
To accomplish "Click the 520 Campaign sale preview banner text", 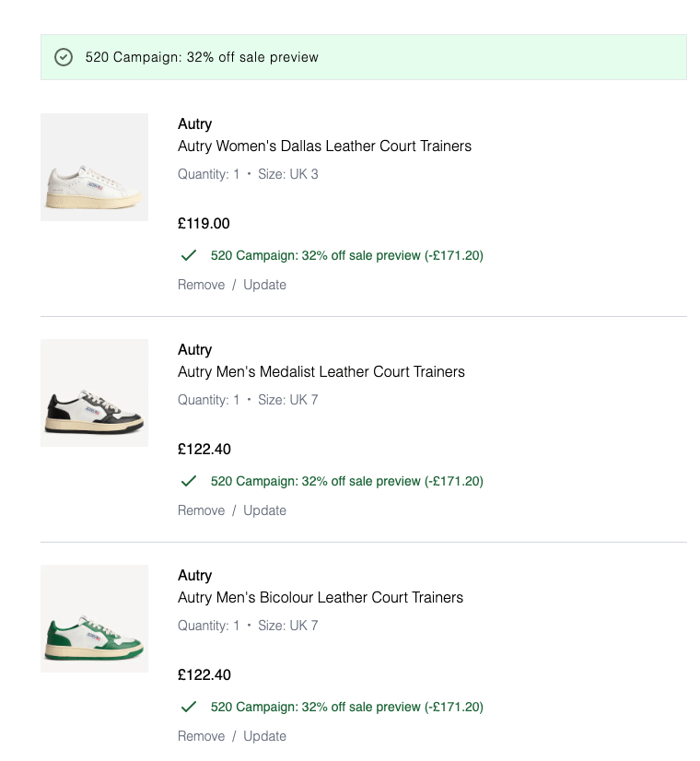I will 202,57.
